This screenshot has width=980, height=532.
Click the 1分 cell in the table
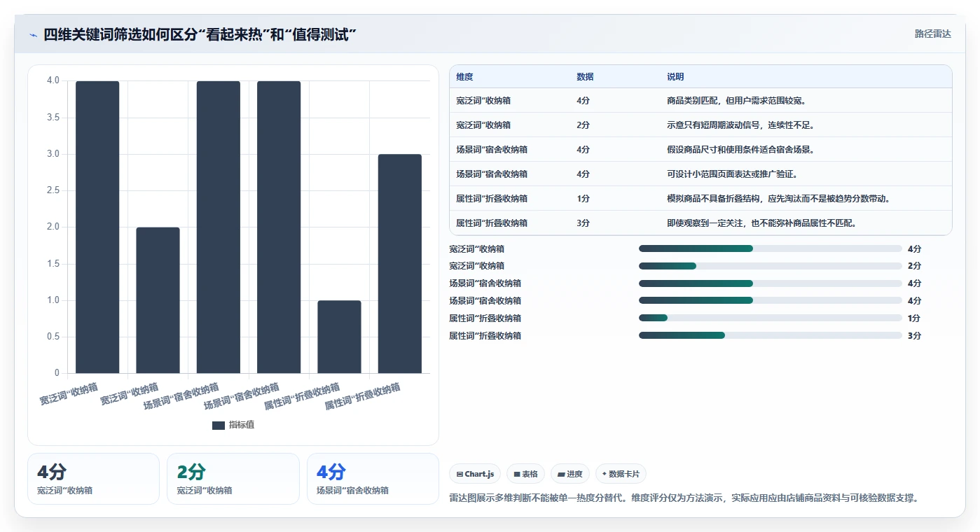click(583, 199)
